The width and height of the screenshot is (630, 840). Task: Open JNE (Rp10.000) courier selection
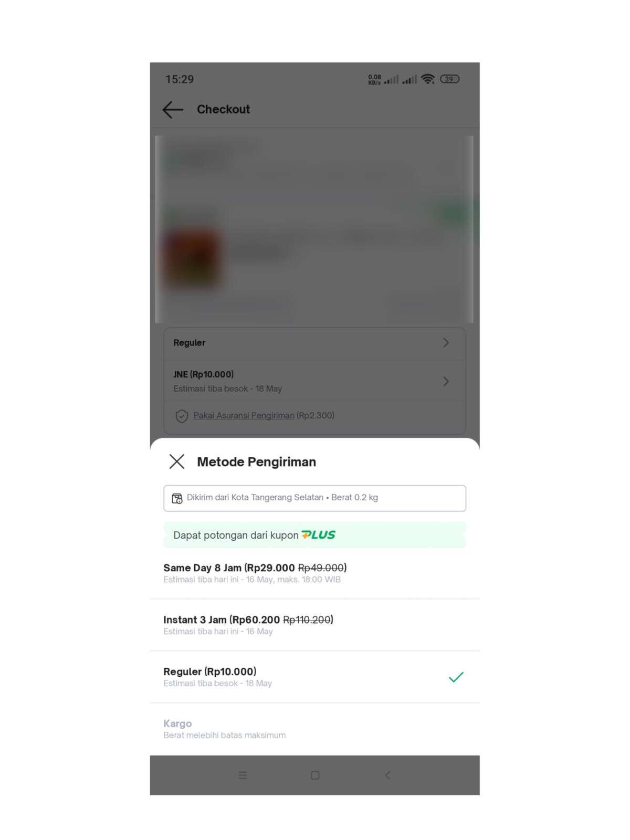click(315, 381)
